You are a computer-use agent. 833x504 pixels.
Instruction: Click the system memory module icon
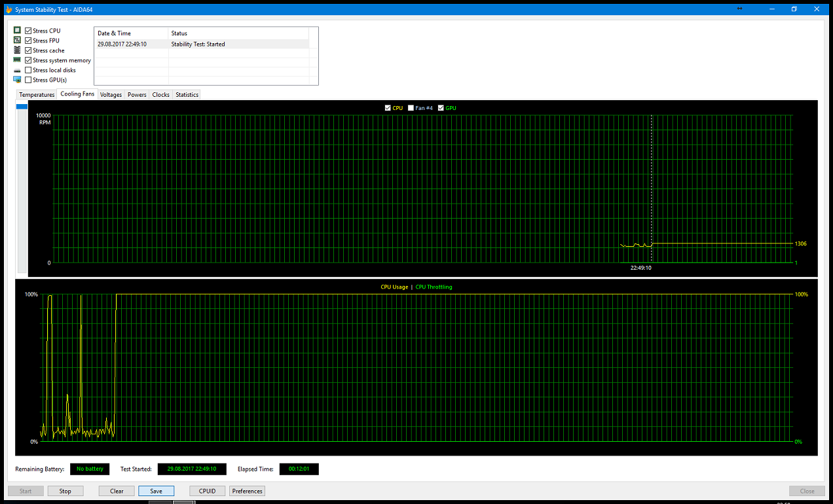[x=17, y=60]
